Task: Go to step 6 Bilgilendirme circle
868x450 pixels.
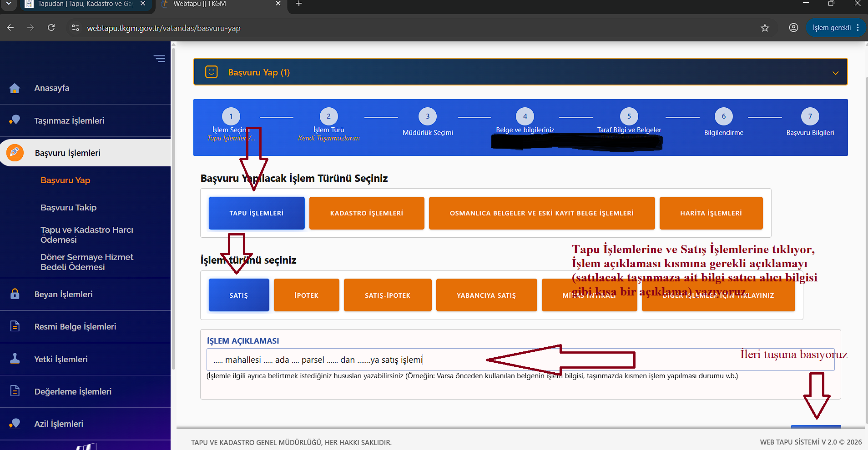Action: (x=724, y=116)
